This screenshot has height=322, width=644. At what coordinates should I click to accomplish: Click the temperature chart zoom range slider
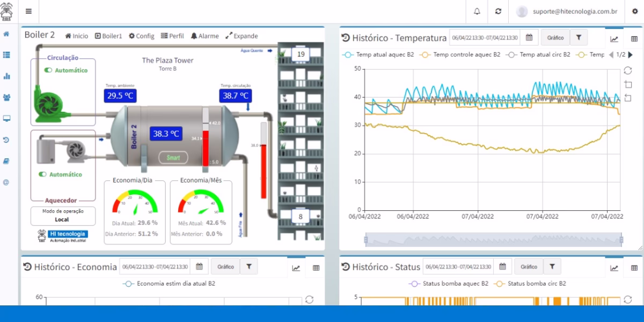pyautogui.click(x=493, y=240)
